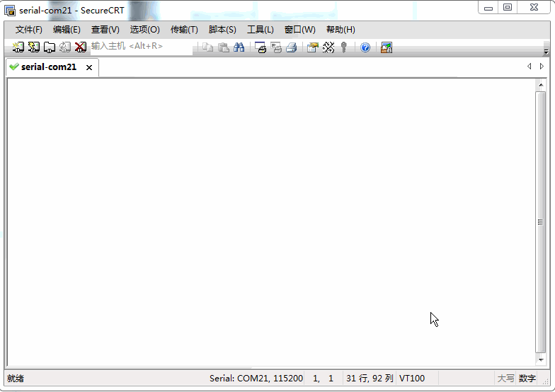The width and height of the screenshot is (555, 392).
Task: Click the Connect toolbar icon
Action: pos(18,47)
